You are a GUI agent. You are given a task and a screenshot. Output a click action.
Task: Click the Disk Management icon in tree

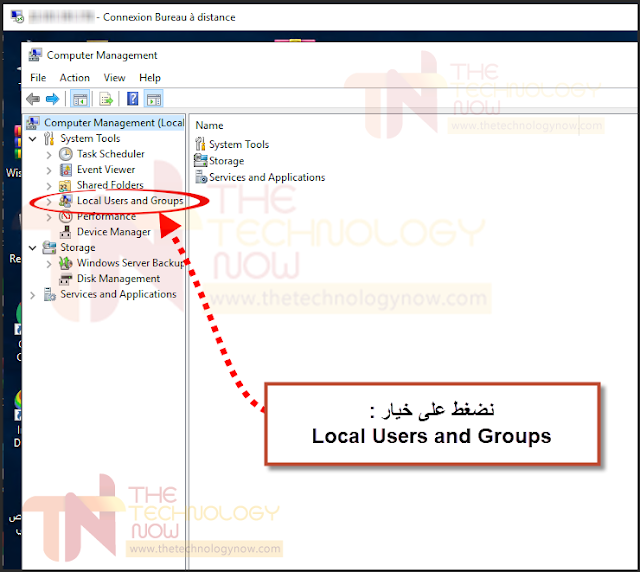[65, 279]
